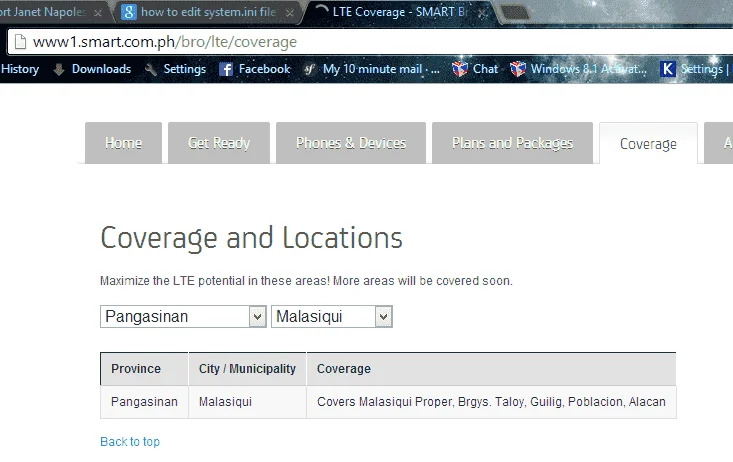Open My 10 minute mail bookmark
Viewport: 733px width, 462px height.
point(372,69)
